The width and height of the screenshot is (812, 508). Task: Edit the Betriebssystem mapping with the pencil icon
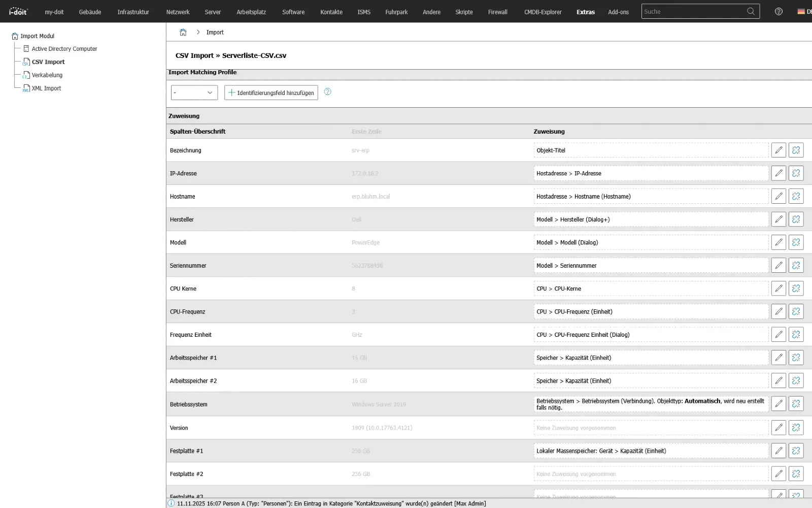(x=779, y=403)
